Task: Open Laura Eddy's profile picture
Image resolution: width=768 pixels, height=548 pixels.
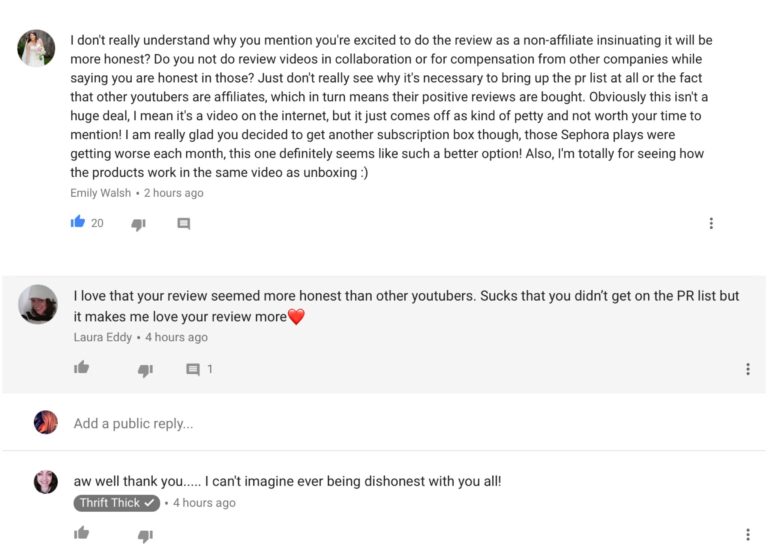Action: click(x=38, y=304)
